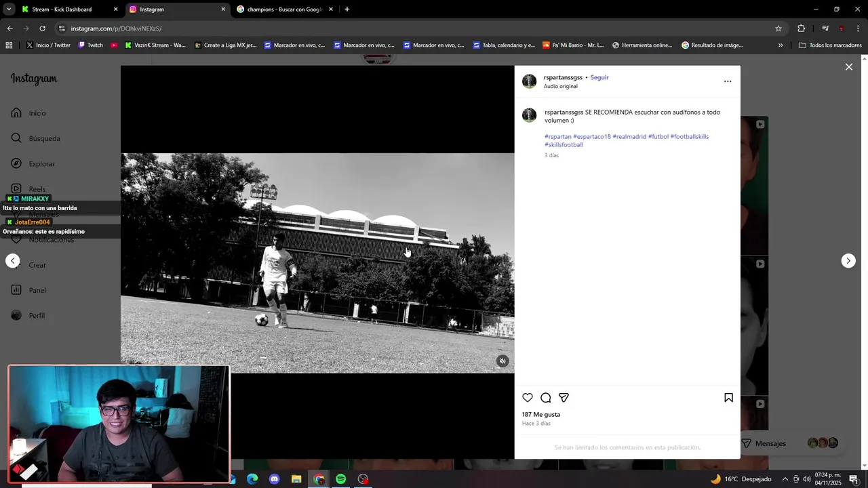
Task: Open Crear in Instagram sidebar
Action: (x=29, y=265)
